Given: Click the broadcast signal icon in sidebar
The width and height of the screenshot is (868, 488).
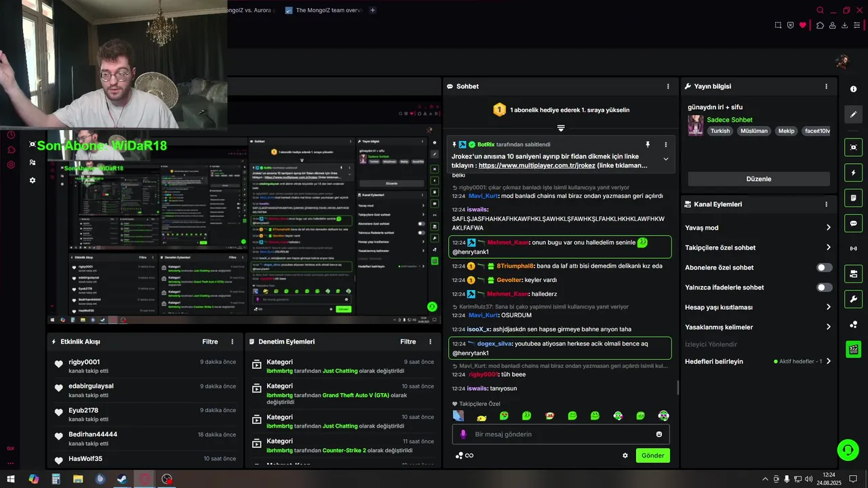Looking at the screenshot, I should coord(853,249).
